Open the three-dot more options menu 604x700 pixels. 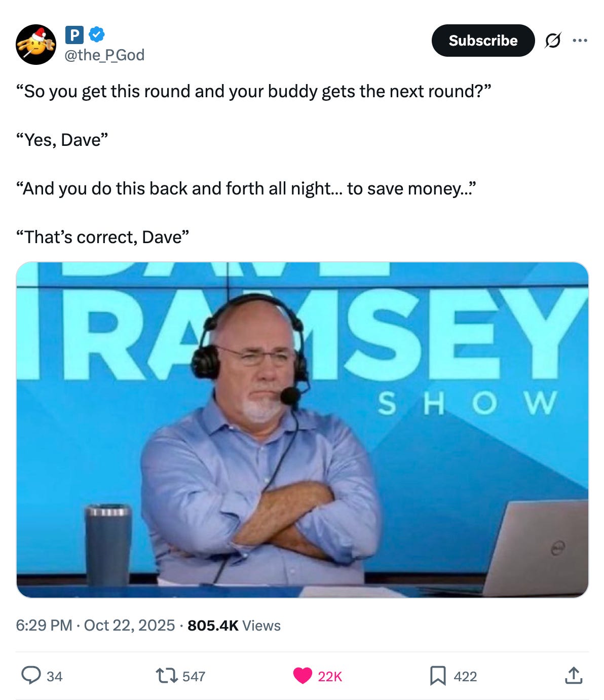pos(580,41)
